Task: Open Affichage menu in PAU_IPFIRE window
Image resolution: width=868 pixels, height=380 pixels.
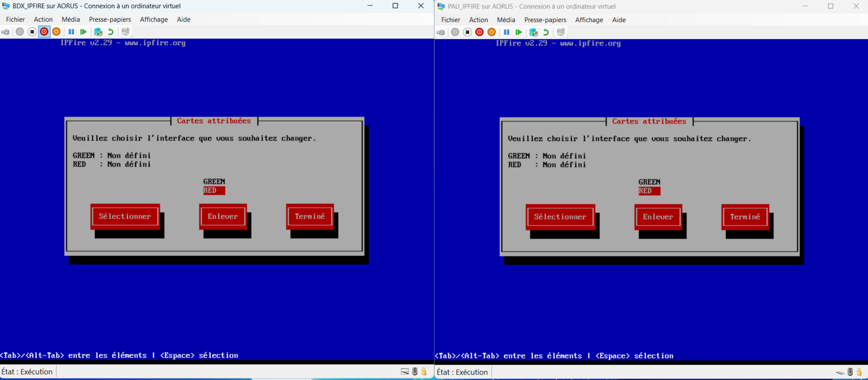Action: 589,20
